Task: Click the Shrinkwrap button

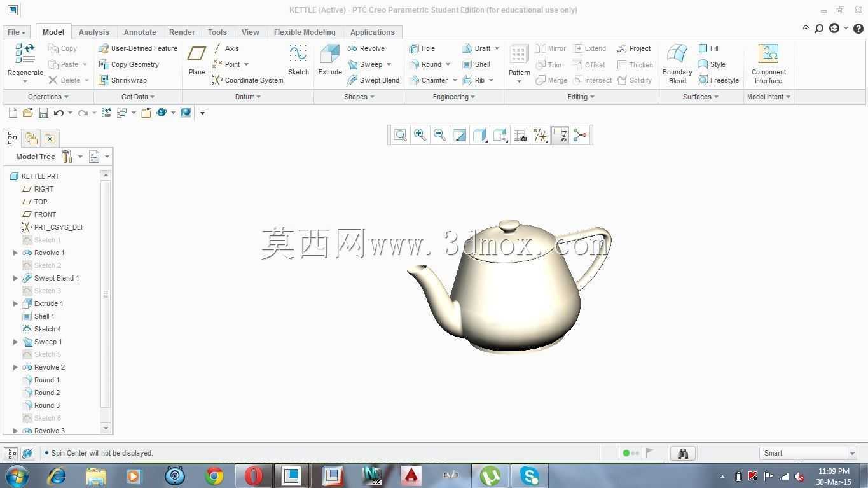Action: coord(123,80)
